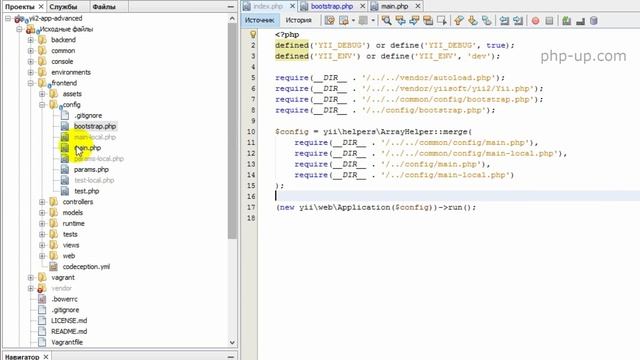Close the bootstrap.php editor tab

362,6
